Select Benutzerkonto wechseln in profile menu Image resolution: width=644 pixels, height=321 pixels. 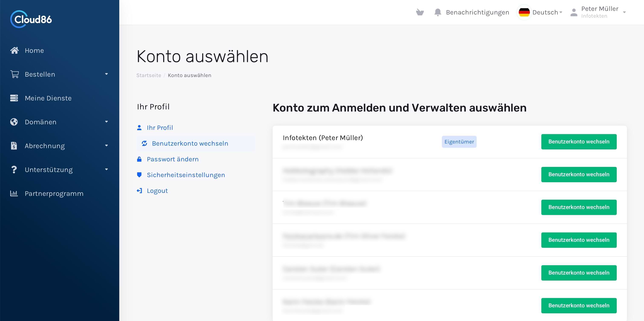click(x=190, y=143)
